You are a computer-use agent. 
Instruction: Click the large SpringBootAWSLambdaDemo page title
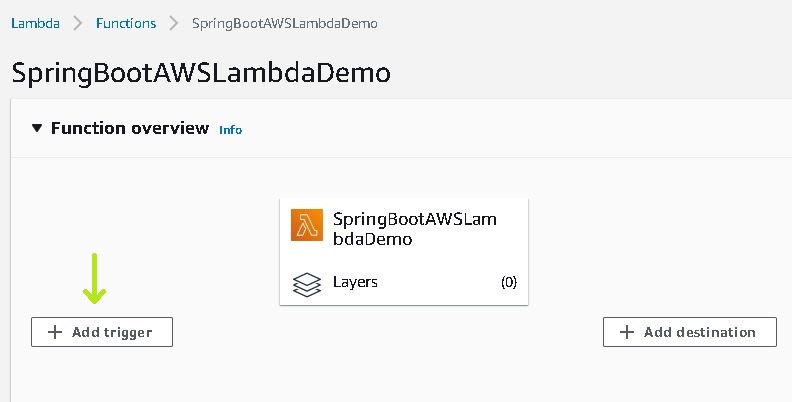pyautogui.click(x=201, y=73)
